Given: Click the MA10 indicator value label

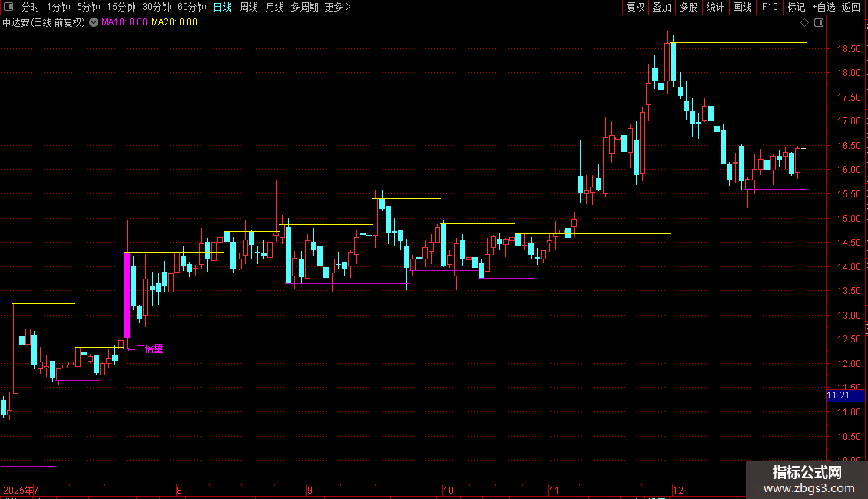Looking at the screenshot, I should pos(124,22).
